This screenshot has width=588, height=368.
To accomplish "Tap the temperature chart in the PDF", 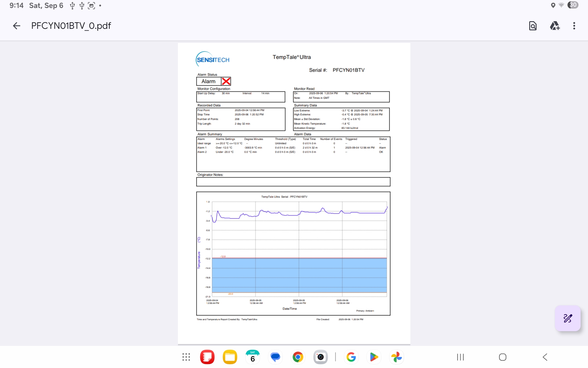I will click(293, 253).
